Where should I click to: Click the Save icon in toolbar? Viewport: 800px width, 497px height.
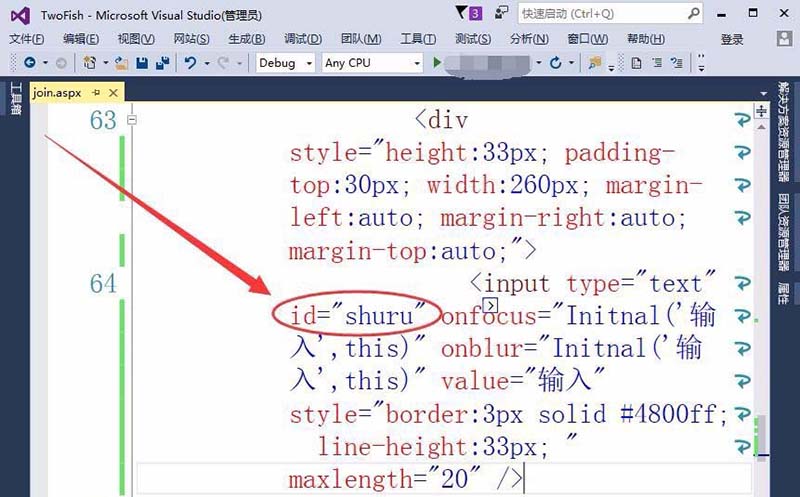pos(142,63)
